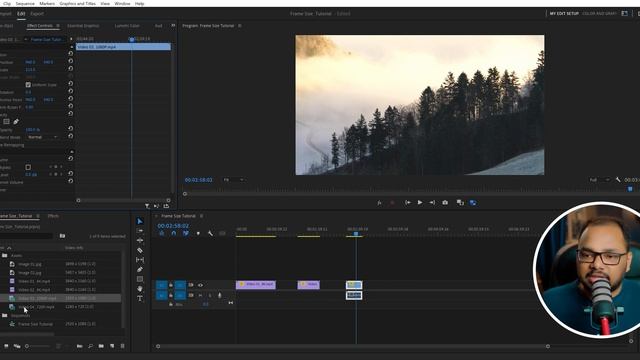The image size is (640, 360).
Task: Pick the Hand tool
Action: coord(140,289)
